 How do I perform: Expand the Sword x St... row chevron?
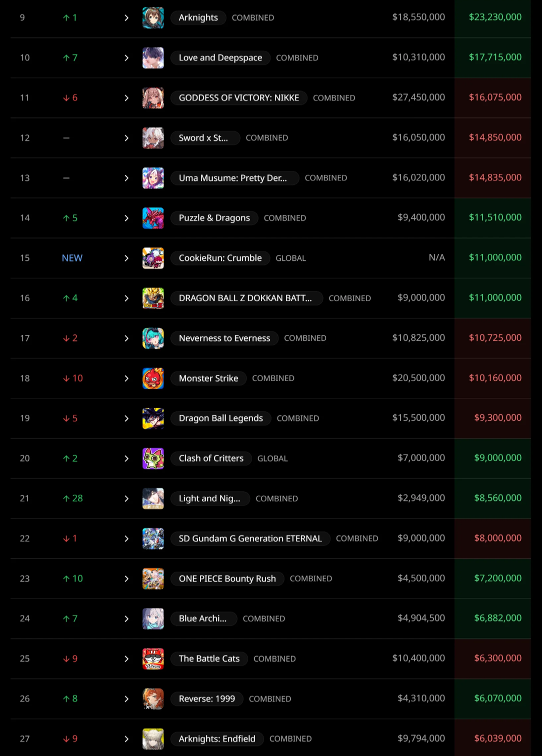126,138
